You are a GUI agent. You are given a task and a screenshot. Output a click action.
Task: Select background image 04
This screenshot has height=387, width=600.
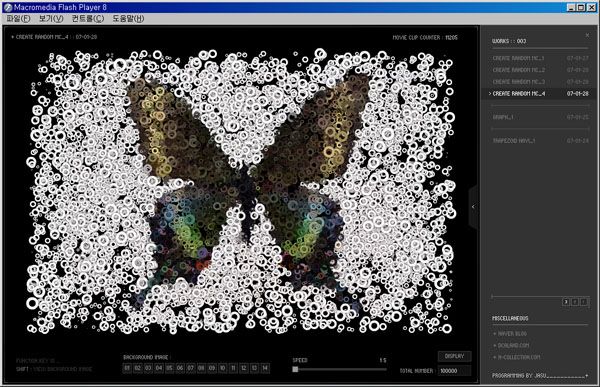tap(159, 368)
